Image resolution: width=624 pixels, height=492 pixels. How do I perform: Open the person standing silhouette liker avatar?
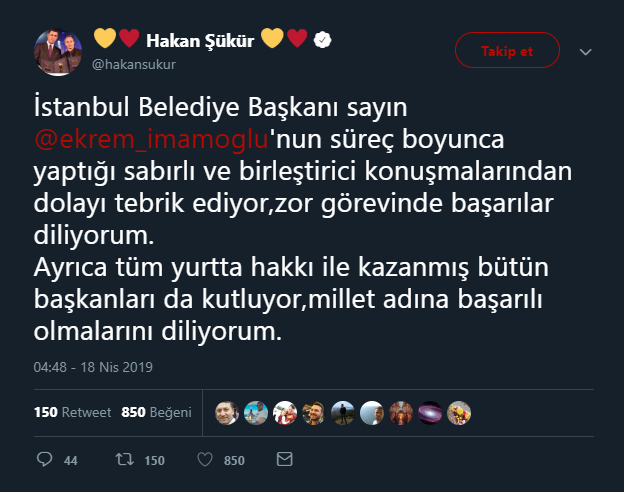(x=343, y=412)
